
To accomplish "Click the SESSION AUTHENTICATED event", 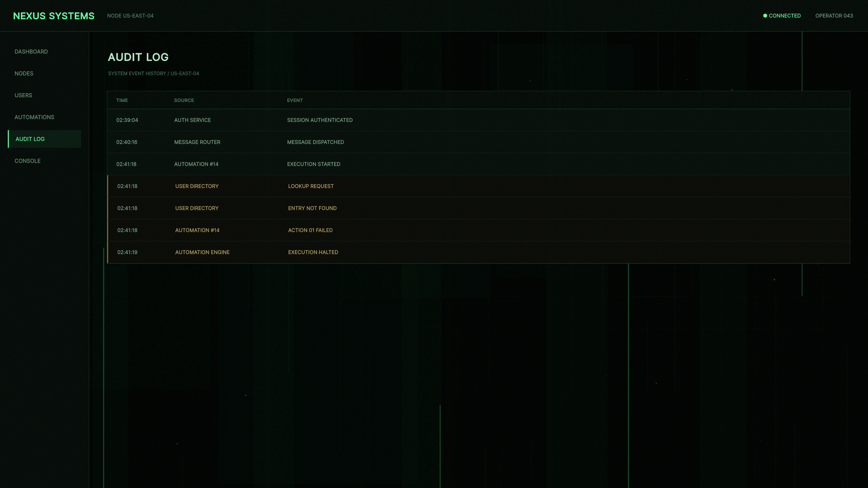I will tap(320, 120).
